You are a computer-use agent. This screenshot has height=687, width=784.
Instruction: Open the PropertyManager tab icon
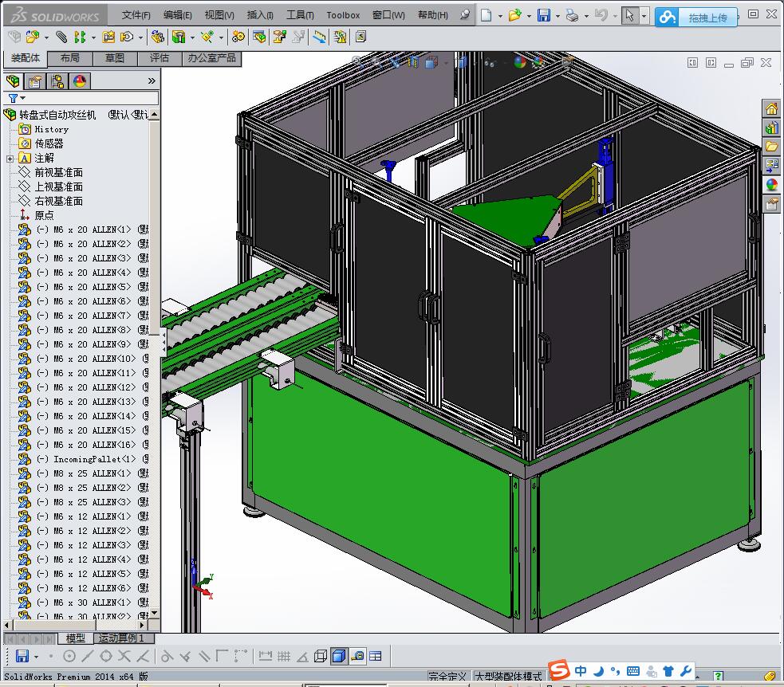[x=35, y=81]
